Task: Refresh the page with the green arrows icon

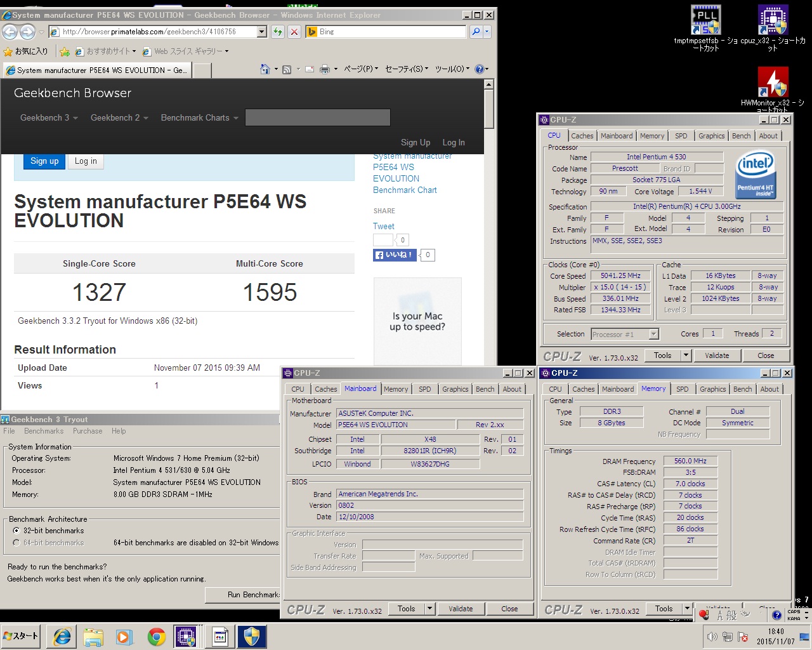Action: point(277,31)
